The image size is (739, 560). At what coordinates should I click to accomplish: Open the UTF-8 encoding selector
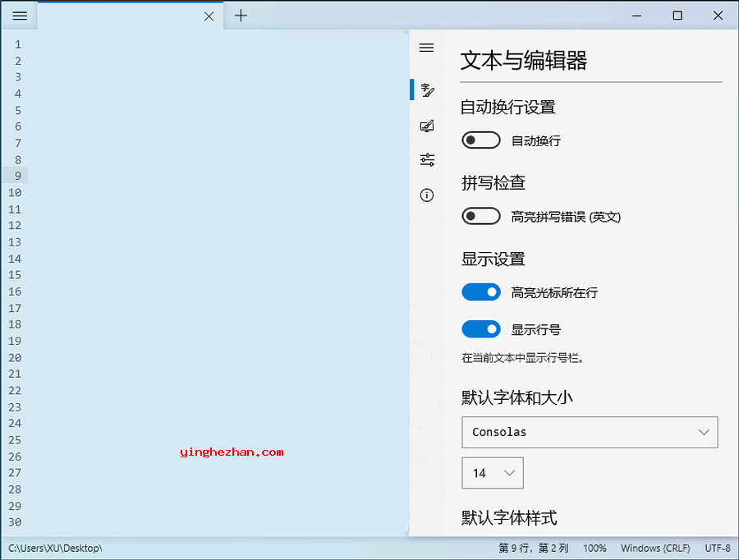pyautogui.click(x=717, y=548)
